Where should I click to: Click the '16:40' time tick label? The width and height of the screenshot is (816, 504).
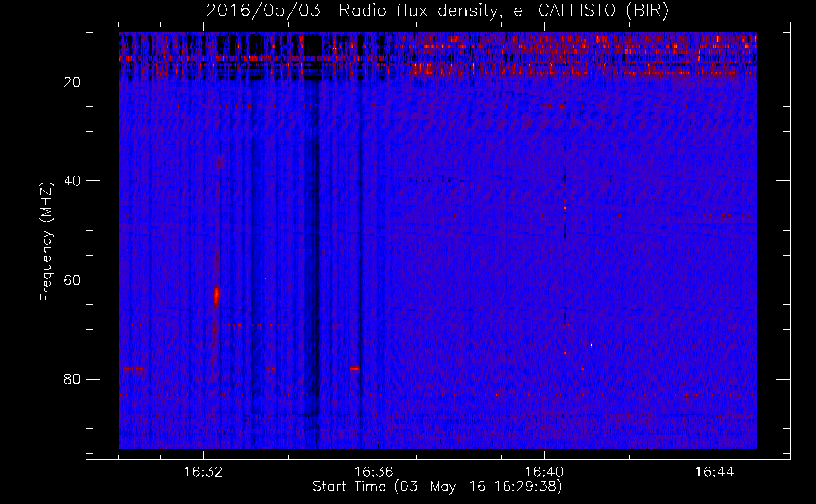[x=544, y=472]
